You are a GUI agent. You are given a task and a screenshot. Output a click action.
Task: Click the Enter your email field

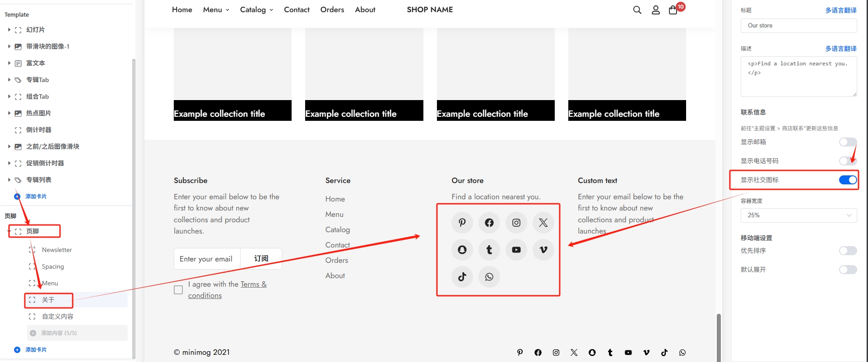click(207, 259)
